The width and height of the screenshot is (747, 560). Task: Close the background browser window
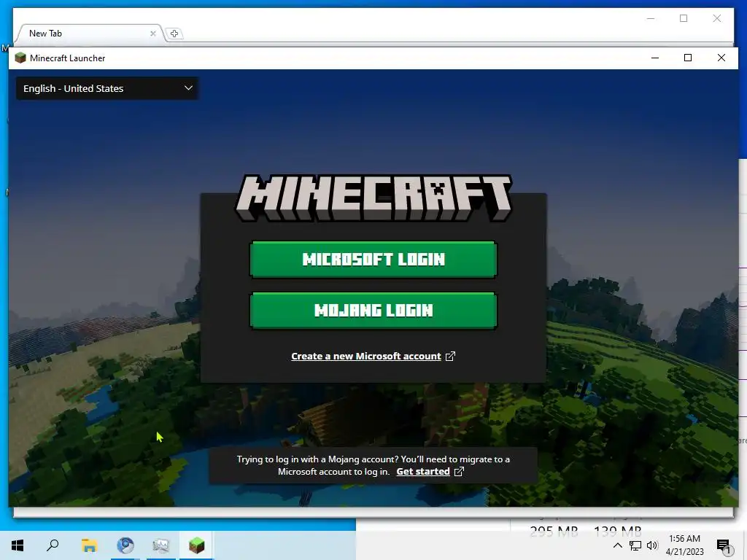tap(717, 18)
